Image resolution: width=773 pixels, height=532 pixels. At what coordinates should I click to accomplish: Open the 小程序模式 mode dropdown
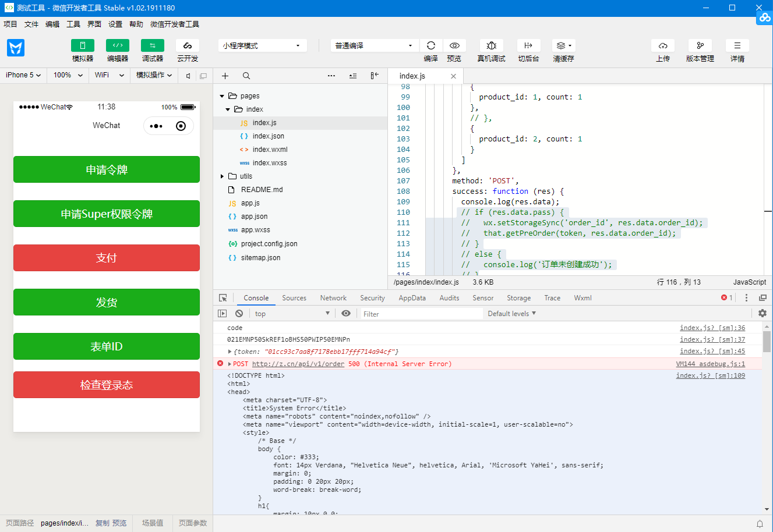point(262,45)
